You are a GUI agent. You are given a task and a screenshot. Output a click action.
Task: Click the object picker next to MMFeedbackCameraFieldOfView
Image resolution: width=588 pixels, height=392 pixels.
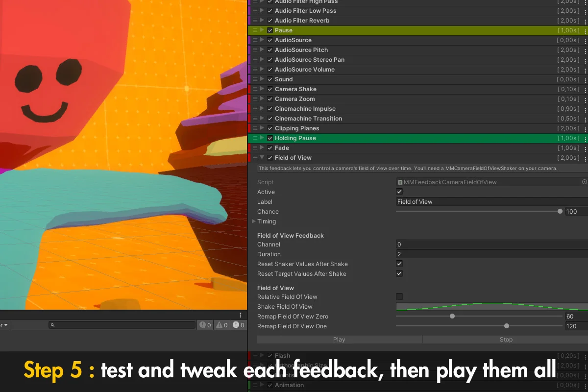tap(584, 182)
